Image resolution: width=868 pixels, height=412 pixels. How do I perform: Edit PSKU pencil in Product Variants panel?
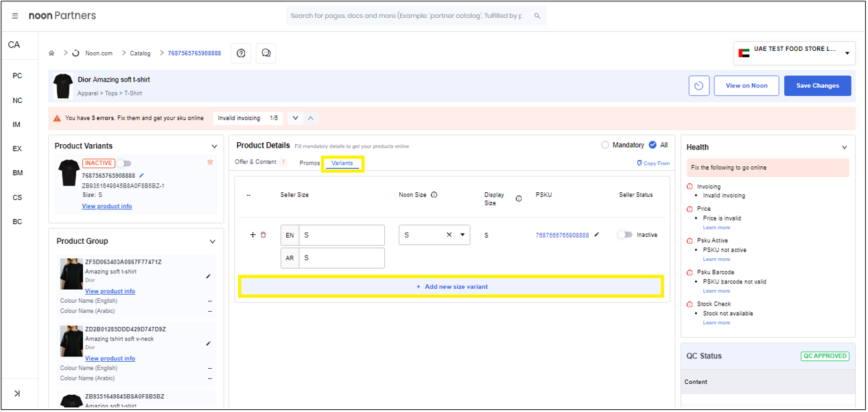tap(141, 175)
